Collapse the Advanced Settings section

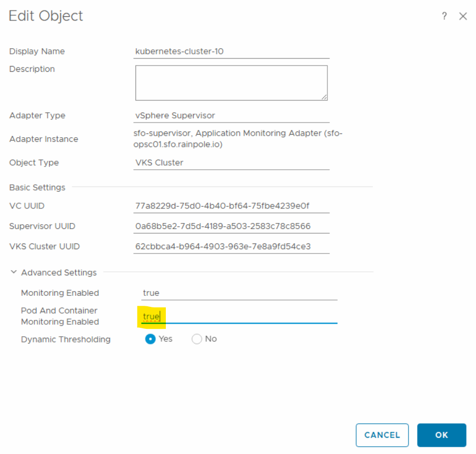tap(14, 272)
